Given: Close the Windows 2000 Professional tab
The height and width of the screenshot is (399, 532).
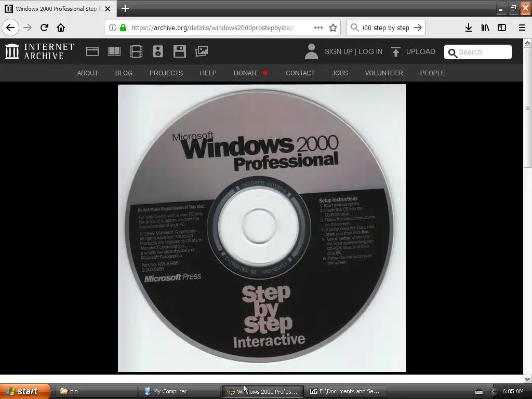Looking at the screenshot, I should (108, 9).
